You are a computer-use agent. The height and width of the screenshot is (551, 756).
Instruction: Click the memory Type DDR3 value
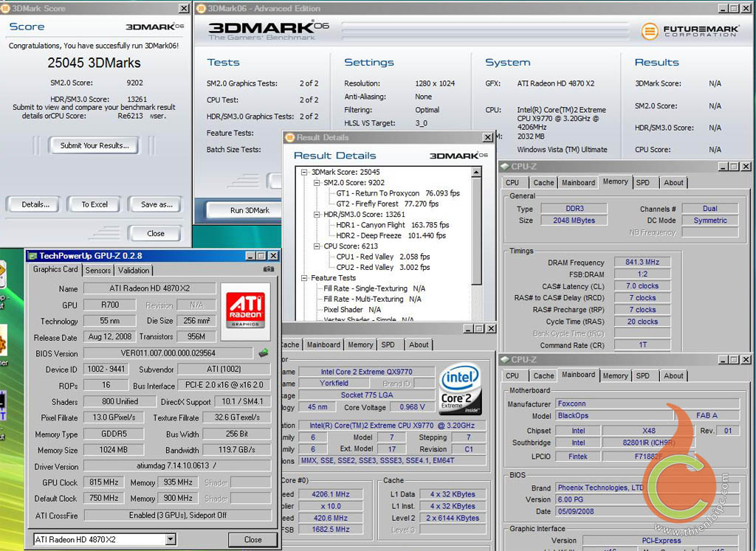(x=574, y=209)
